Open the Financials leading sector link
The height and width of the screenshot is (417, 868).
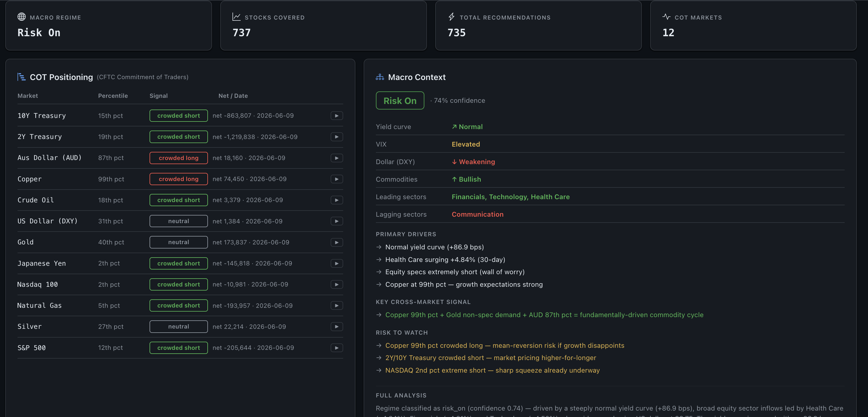click(x=469, y=197)
